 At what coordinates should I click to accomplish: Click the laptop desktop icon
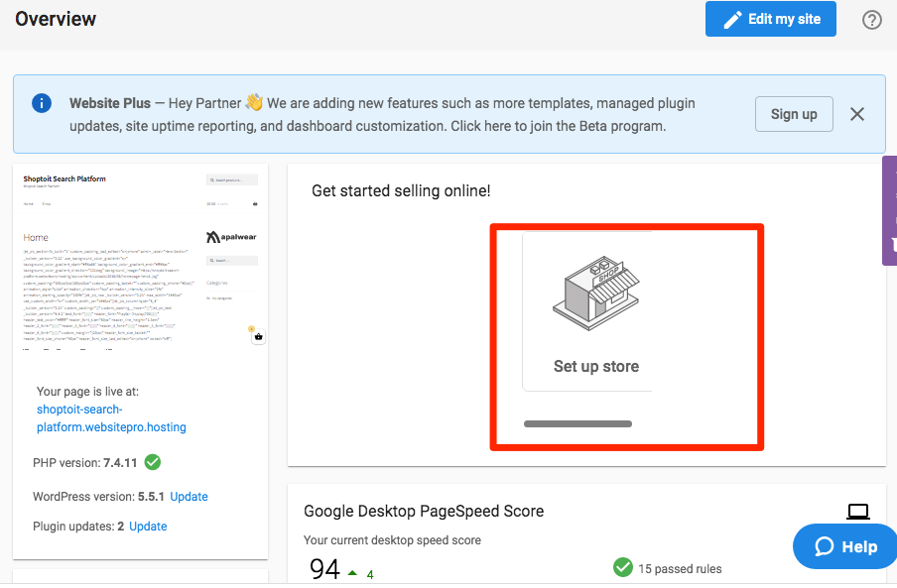pyautogui.click(x=858, y=512)
